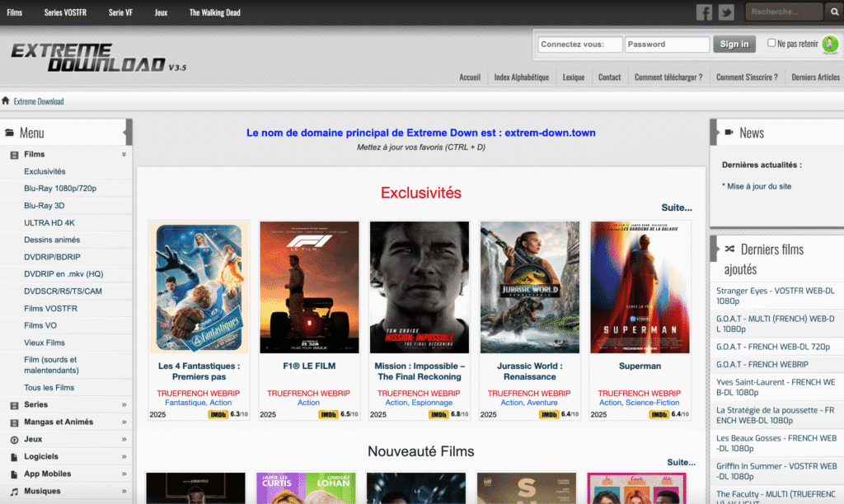Screen dimensions: 844x504
Task: Open the Suite... link for Exclusivités
Action: point(677,208)
